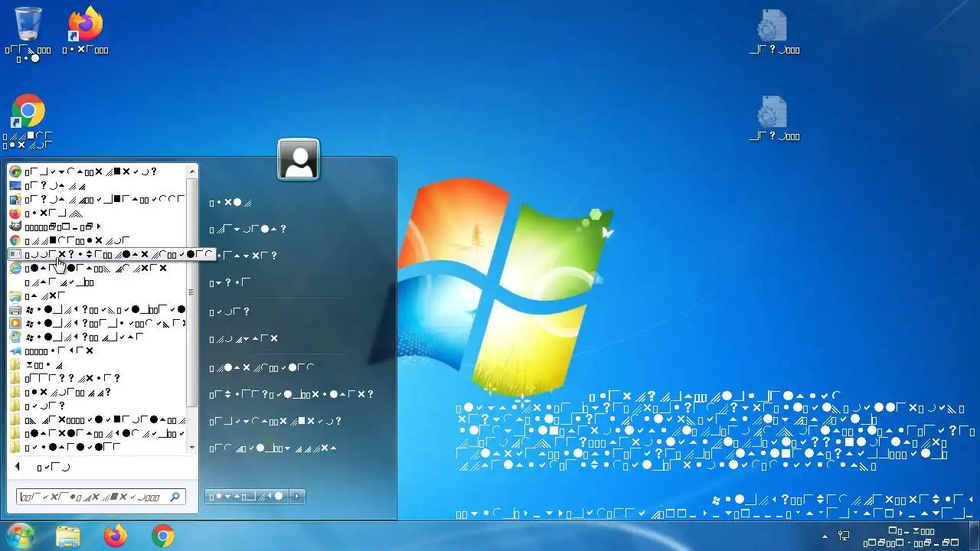The image size is (980, 551).
Task: Click the Shut down button
Action: [247, 497]
